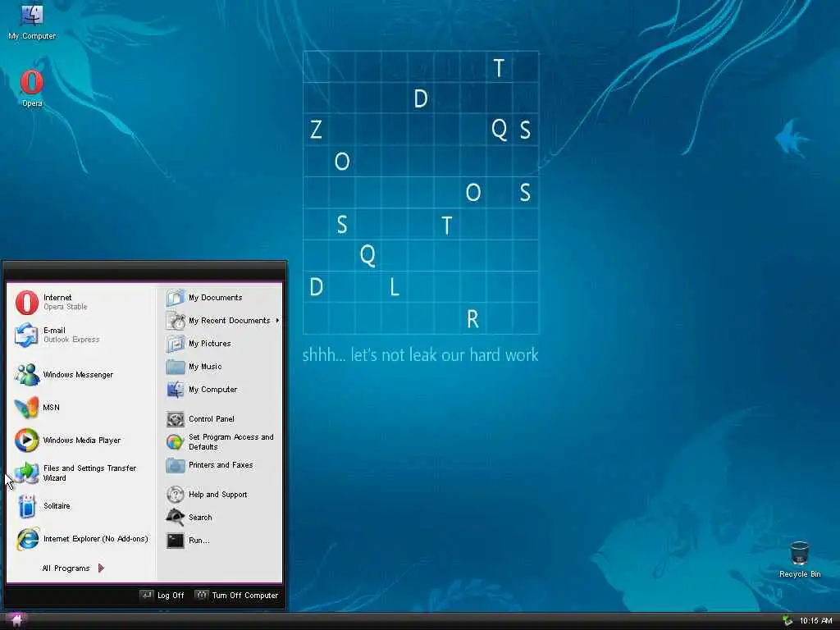Click Set Program Access and Defaults icon

[x=176, y=442]
